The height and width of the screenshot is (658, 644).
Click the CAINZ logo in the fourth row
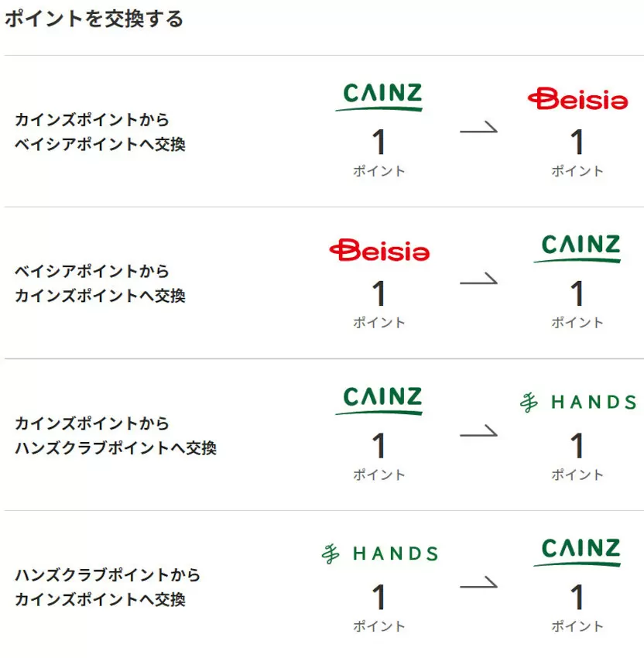pos(577,552)
